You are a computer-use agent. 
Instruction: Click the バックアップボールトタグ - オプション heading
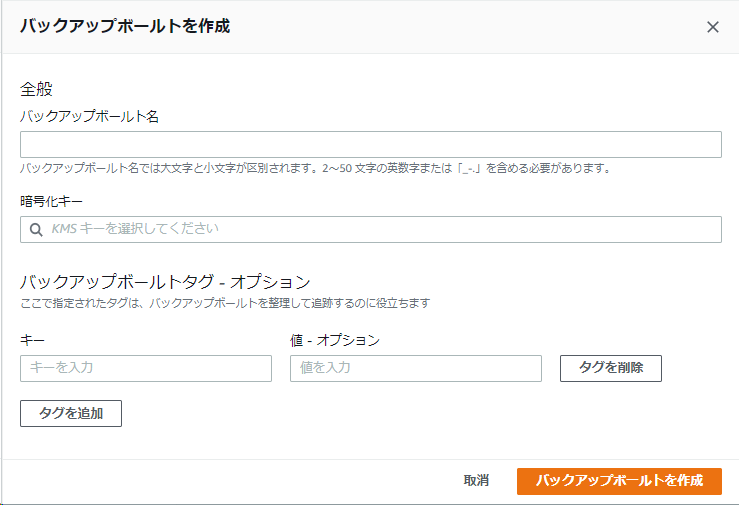click(x=165, y=281)
